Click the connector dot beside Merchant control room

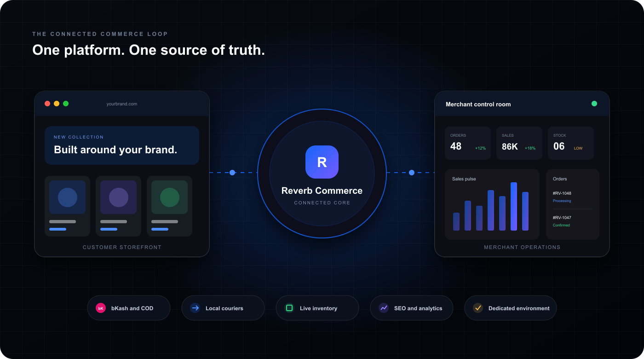pyautogui.click(x=412, y=173)
